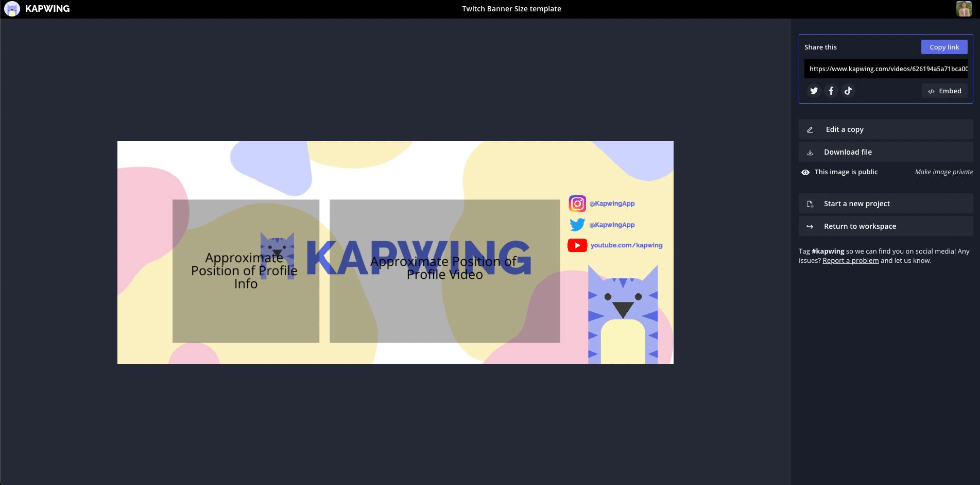Click the Copy link button
The width and height of the screenshot is (980, 485).
pyautogui.click(x=944, y=47)
